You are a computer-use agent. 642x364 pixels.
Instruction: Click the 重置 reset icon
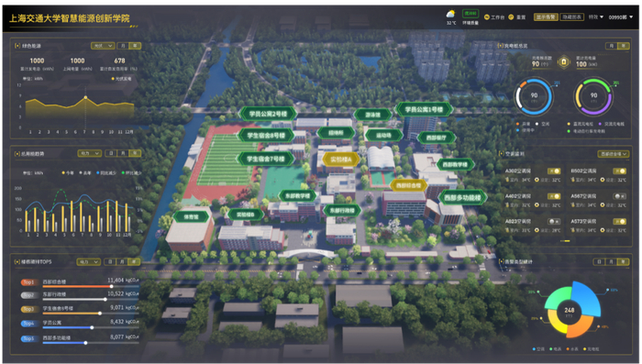[x=511, y=17]
